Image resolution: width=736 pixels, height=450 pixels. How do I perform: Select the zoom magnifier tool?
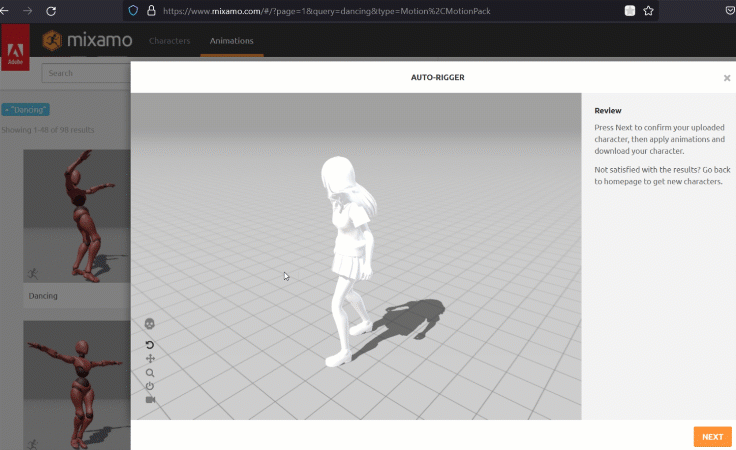coord(150,373)
